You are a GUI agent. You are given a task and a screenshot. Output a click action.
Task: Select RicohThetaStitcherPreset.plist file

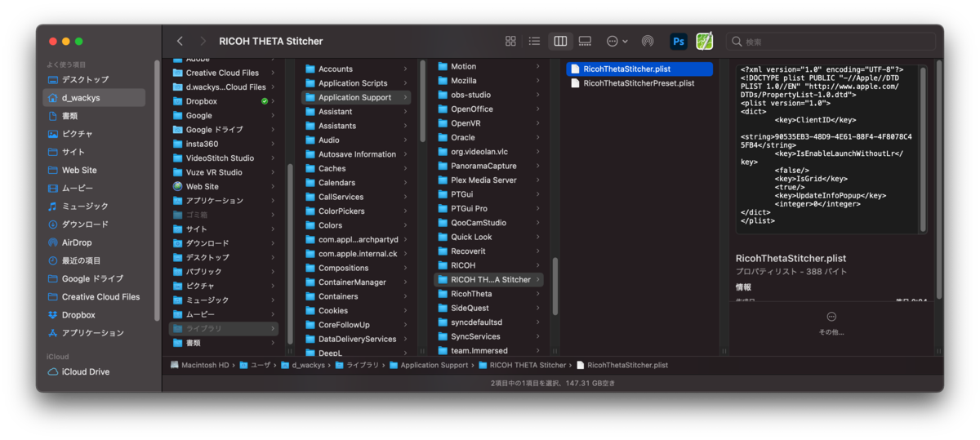pos(639,83)
